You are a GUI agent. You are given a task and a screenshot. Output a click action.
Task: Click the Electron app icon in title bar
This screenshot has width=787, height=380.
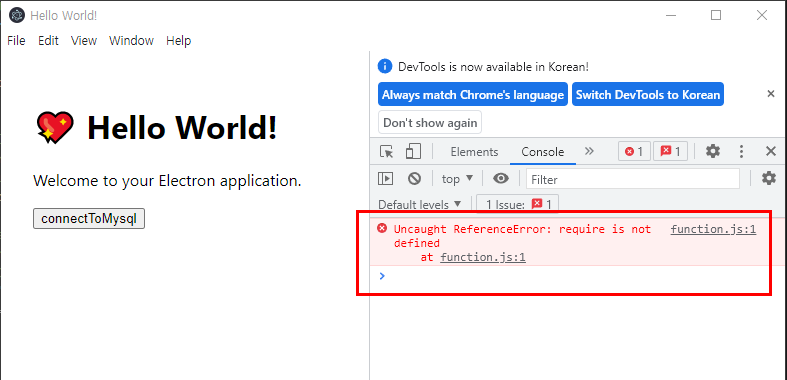[17, 16]
